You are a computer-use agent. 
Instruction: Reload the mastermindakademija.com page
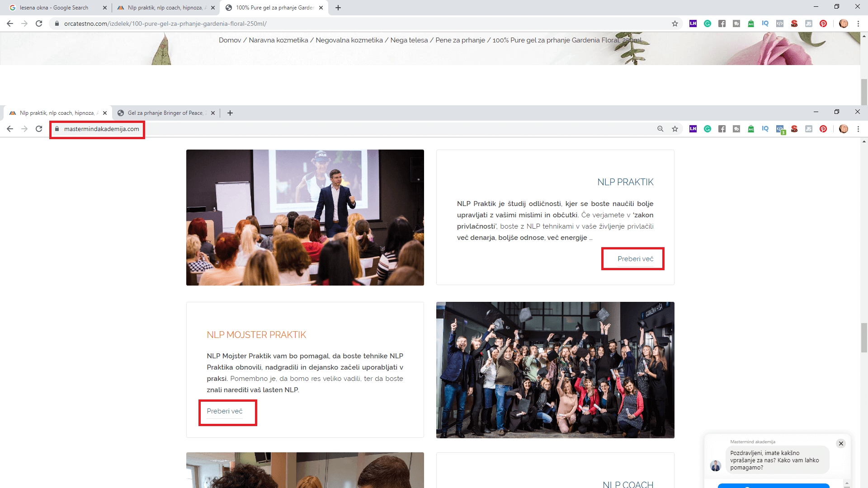[x=39, y=129]
